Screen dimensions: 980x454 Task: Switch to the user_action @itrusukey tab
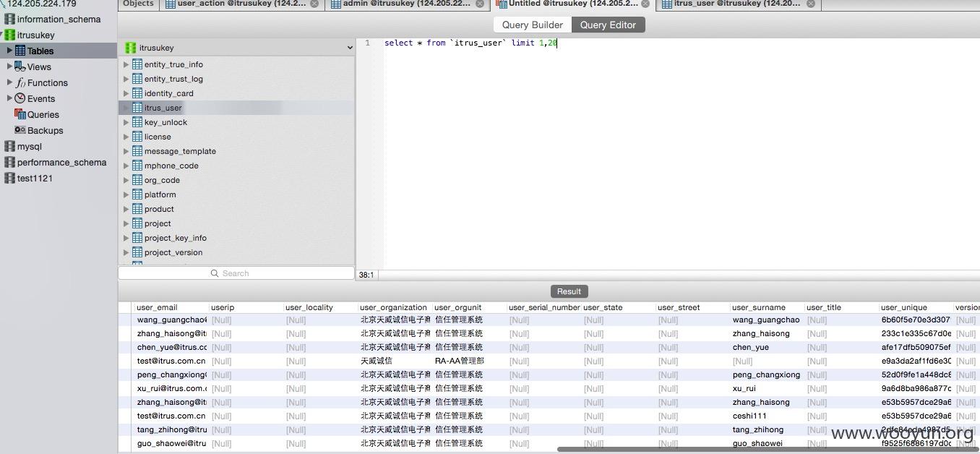click(x=242, y=4)
